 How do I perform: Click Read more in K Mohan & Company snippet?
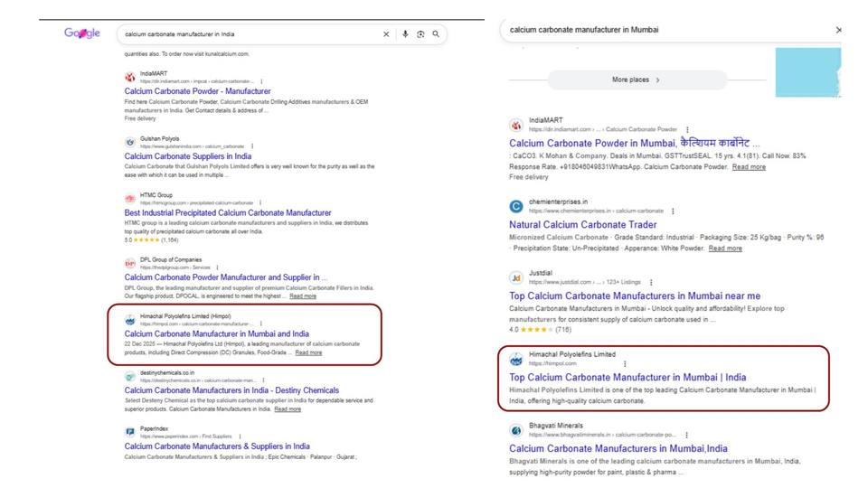coord(749,167)
